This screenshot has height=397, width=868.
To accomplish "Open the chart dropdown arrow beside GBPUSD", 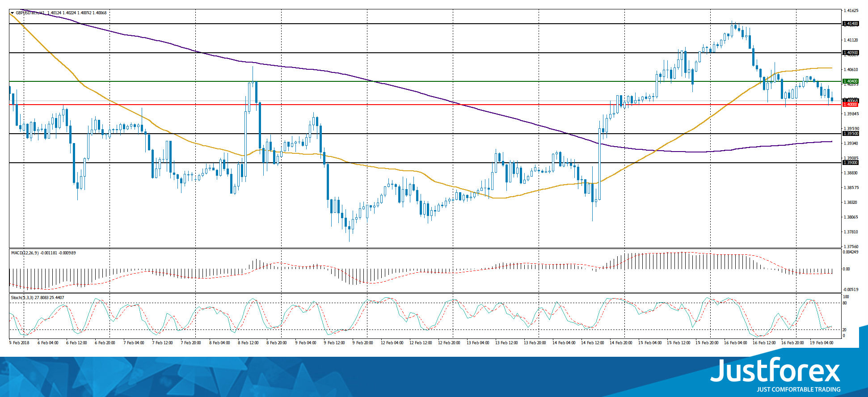I will click(x=12, y=13).
